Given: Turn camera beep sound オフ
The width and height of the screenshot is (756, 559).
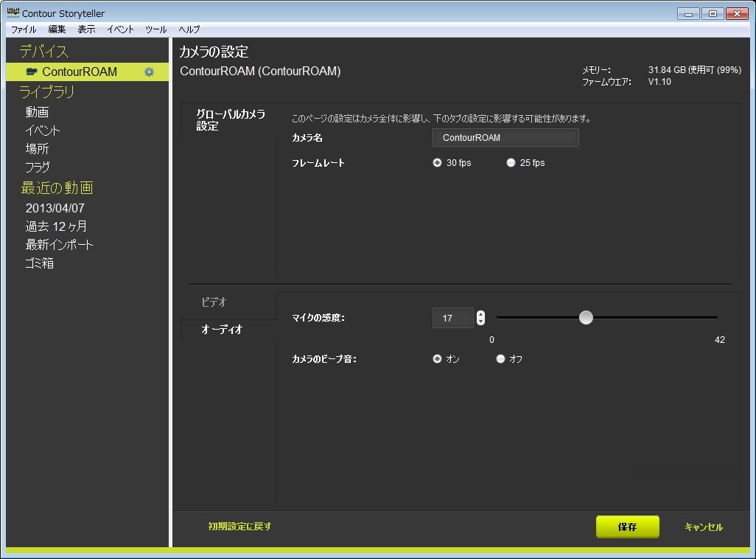Looking at the screenshot, I should pyautogui.click(x=500, y=358).
